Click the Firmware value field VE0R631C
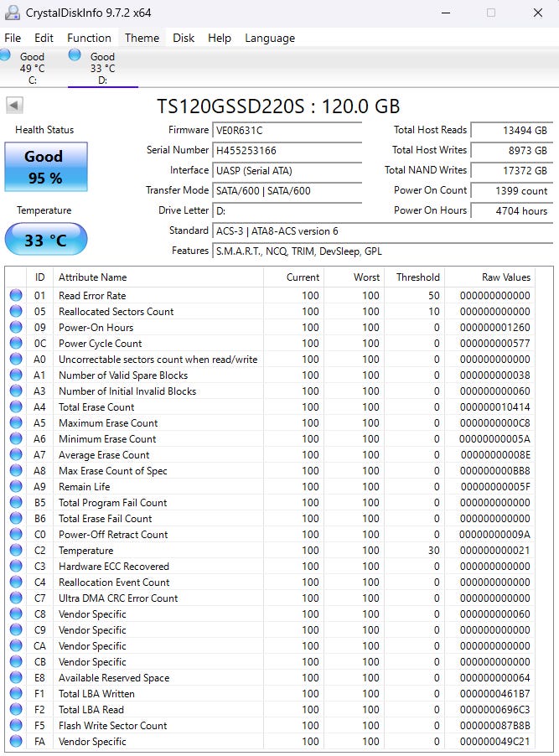Screen dimensions: 559x756 pos(287,131)
